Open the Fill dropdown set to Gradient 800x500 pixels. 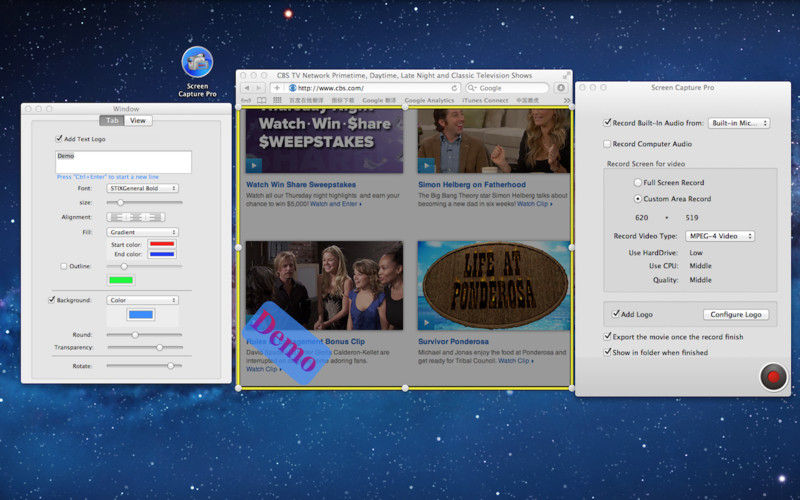[x=142, y=232]
